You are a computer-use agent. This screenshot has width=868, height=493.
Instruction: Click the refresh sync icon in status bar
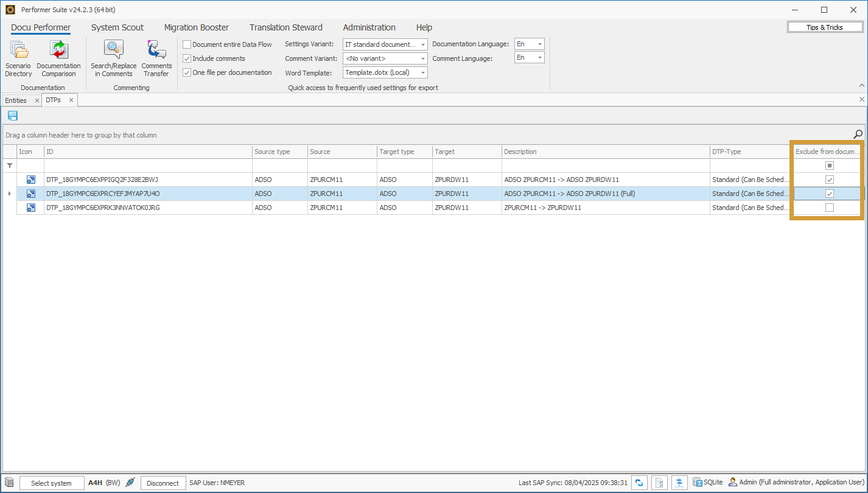pos(639,483)
